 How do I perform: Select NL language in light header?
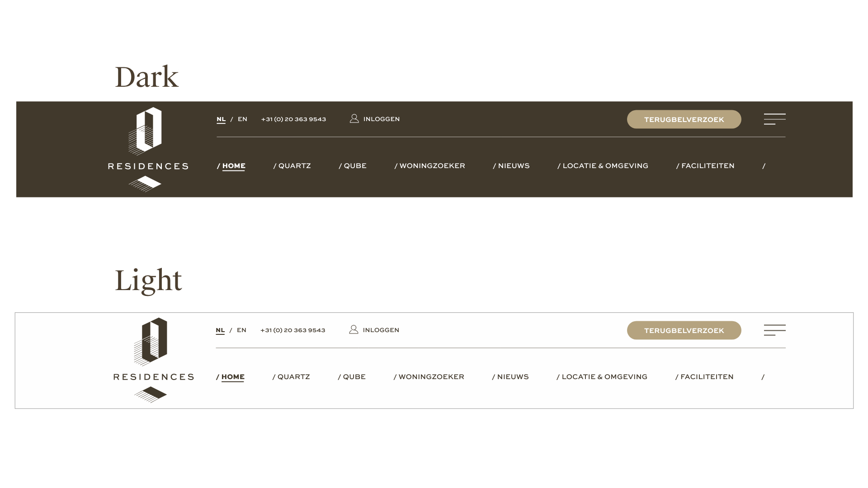click(220, 330)
